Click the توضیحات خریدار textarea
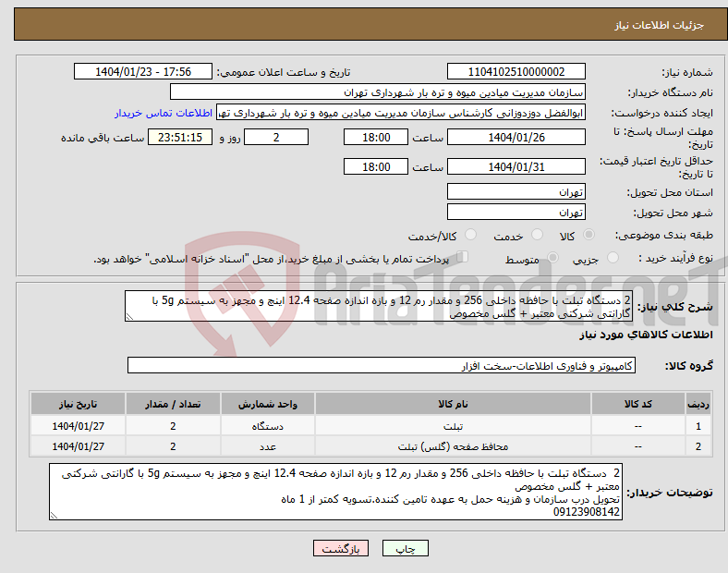The image size is (728, 573). [335, 492]
